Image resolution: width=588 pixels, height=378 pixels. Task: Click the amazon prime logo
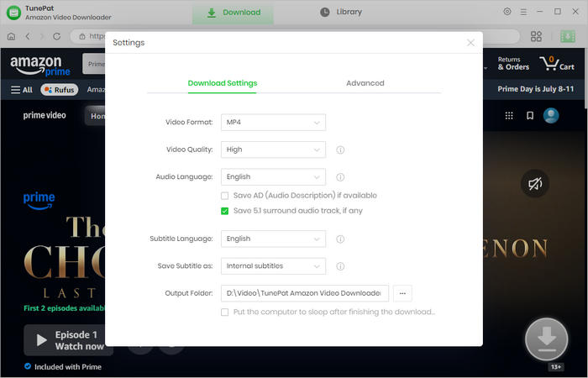tap(40, 66)
